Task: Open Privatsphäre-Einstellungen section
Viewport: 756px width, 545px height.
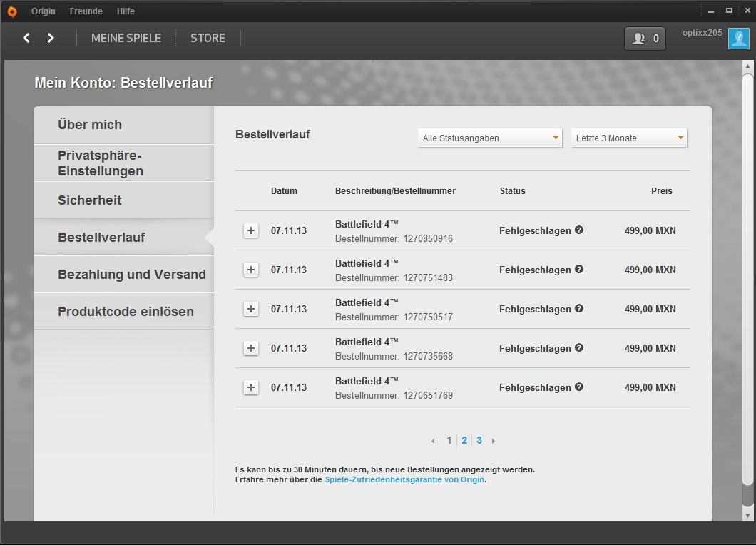Action: click(x=124, y=163)
